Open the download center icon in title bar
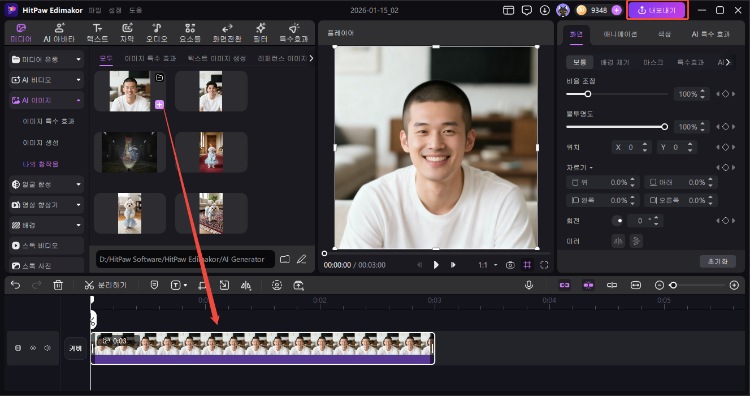The height and width of the screenshot is (396, 750). pyautogui.click(x=544, y=10)
